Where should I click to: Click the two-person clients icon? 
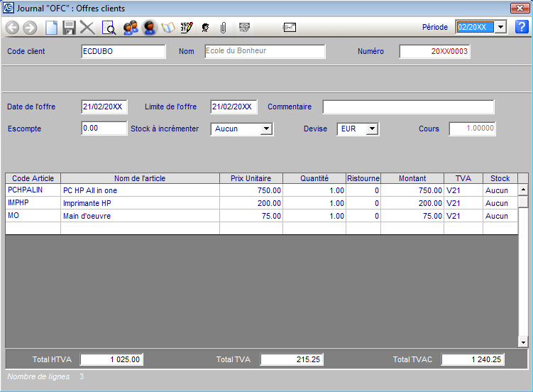tap(130, 28)
